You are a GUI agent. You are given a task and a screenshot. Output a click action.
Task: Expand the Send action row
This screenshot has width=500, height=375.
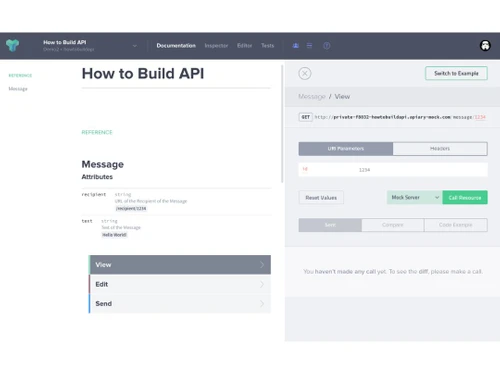(180, 304)
